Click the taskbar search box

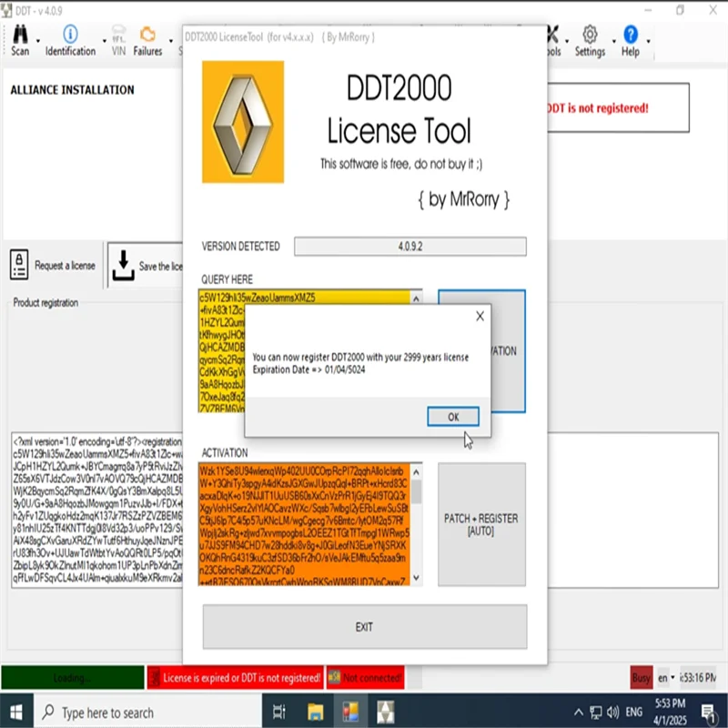coord(147,712)
